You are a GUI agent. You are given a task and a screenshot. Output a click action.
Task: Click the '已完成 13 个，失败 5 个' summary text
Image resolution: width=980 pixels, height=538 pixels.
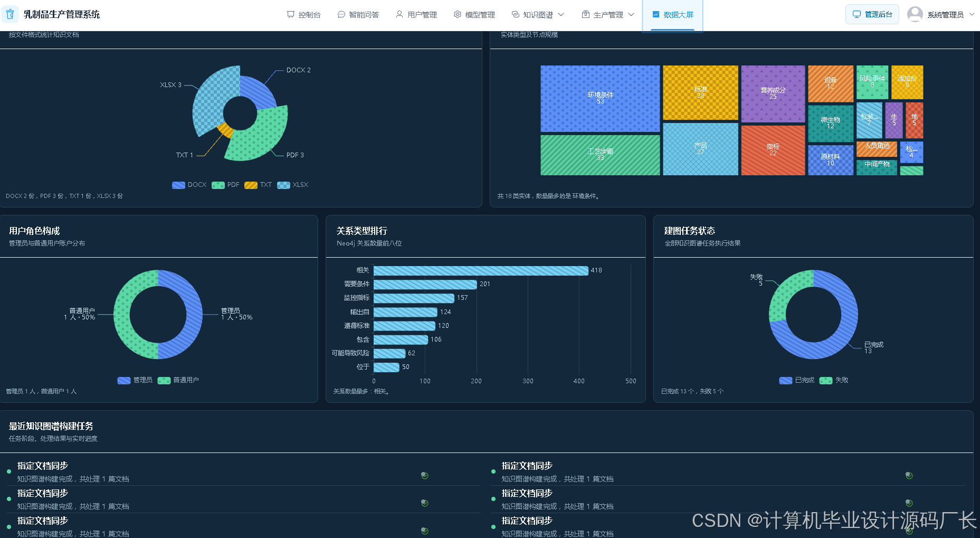click(692, 391)
